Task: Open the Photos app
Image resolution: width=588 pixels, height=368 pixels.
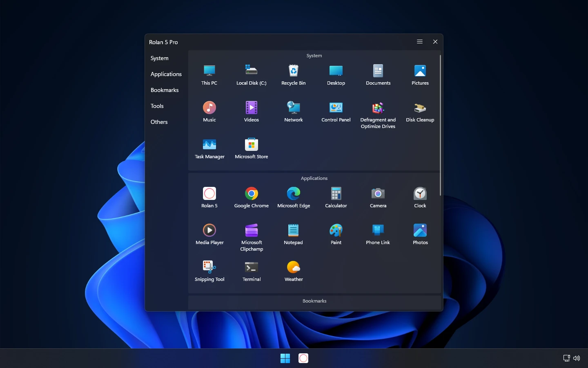Action: coord(420,234)
